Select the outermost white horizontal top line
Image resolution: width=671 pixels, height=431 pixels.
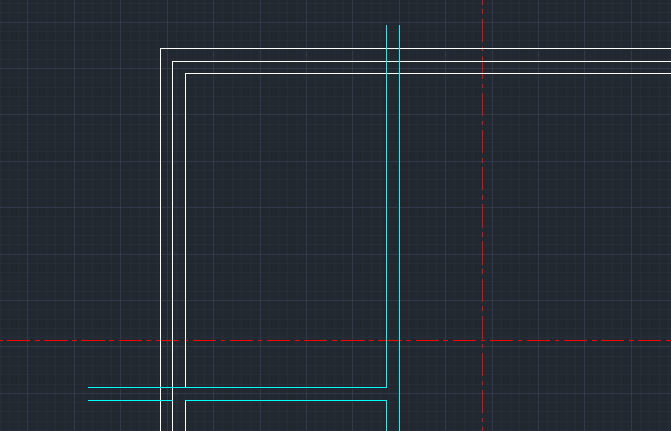point(416,49)
